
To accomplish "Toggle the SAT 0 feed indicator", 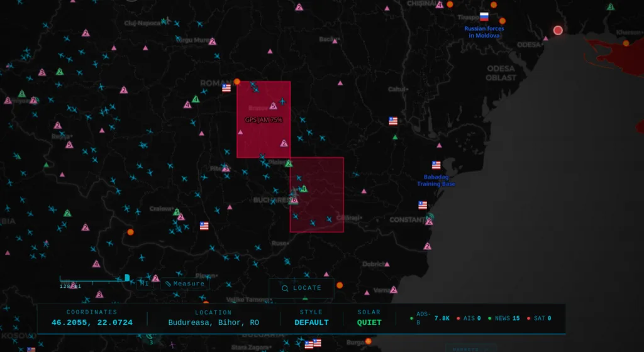I will pyautogui.click(x=539, y=318).
